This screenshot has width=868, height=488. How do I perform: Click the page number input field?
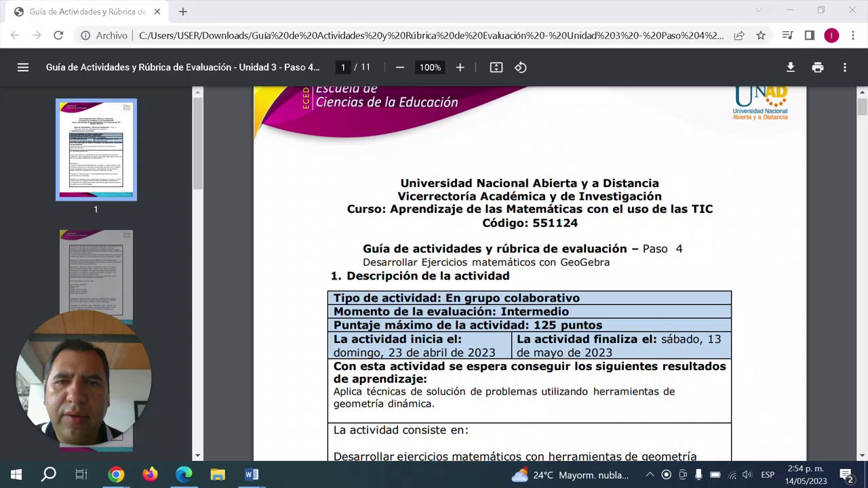click(343, 67)
